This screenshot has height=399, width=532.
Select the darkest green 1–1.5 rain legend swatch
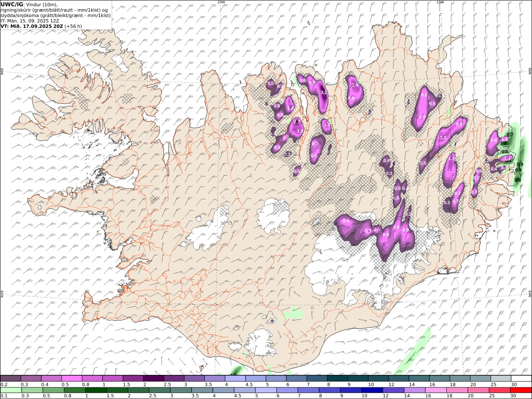(96, 390)
